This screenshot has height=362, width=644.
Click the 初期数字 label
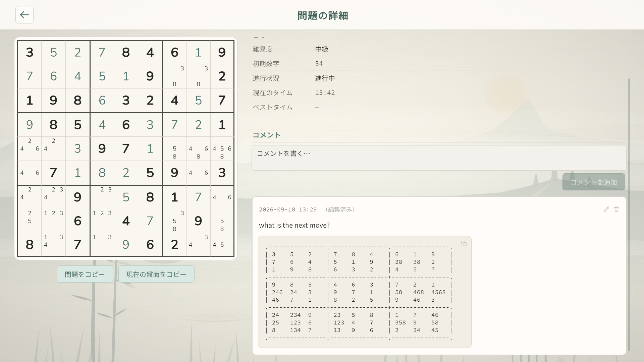tap(266, 64)
